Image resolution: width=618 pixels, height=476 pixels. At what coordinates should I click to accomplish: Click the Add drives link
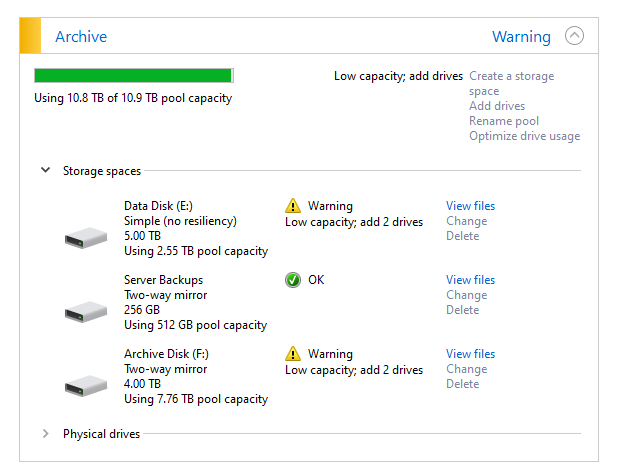tap(497, 106)
